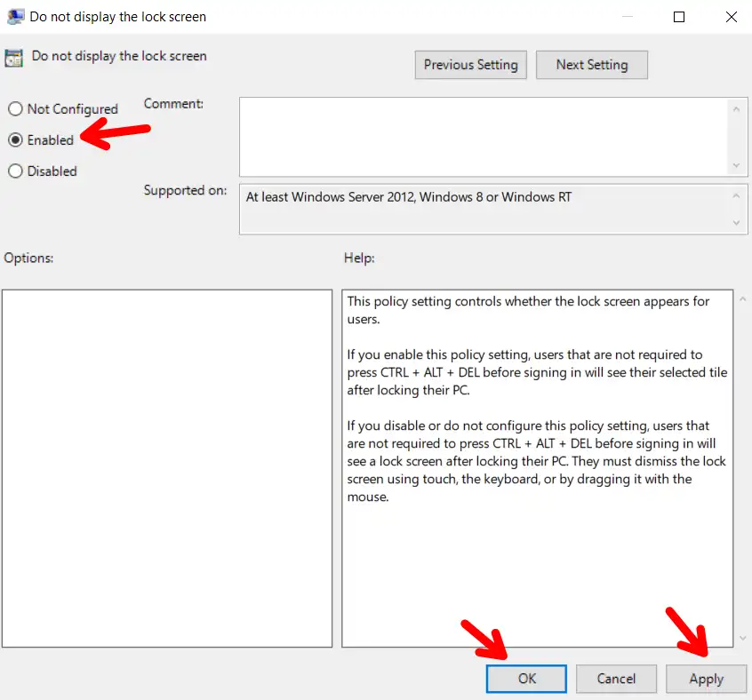752x700 pixels.
Task: Select the Not Configured option
Action: [15, 108]
